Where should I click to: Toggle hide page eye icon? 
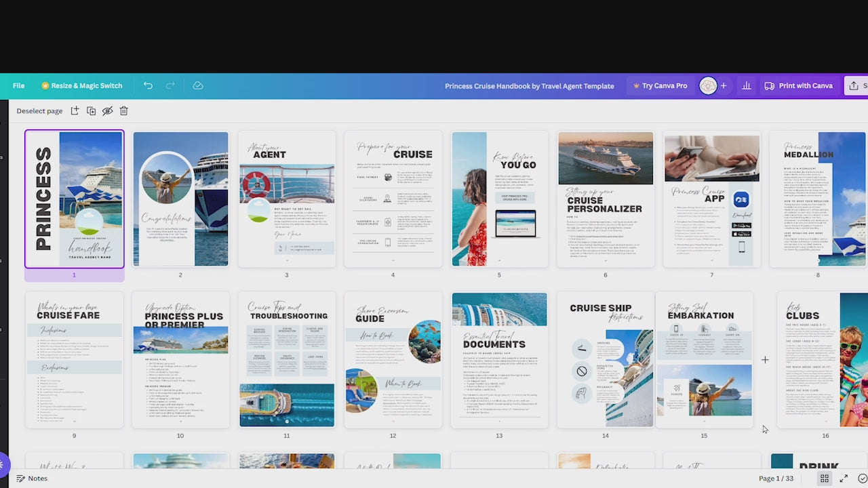pyautogui.click(x=107, y=110)
